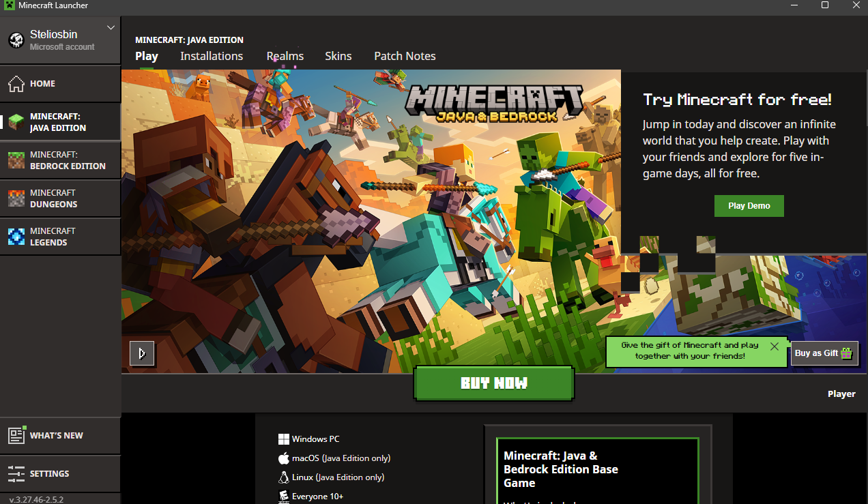Image resolution: width=868 pixels, height=504 pixels.
Task: Click the 'Everyone 10+' rating text
Action: (317, 496)
